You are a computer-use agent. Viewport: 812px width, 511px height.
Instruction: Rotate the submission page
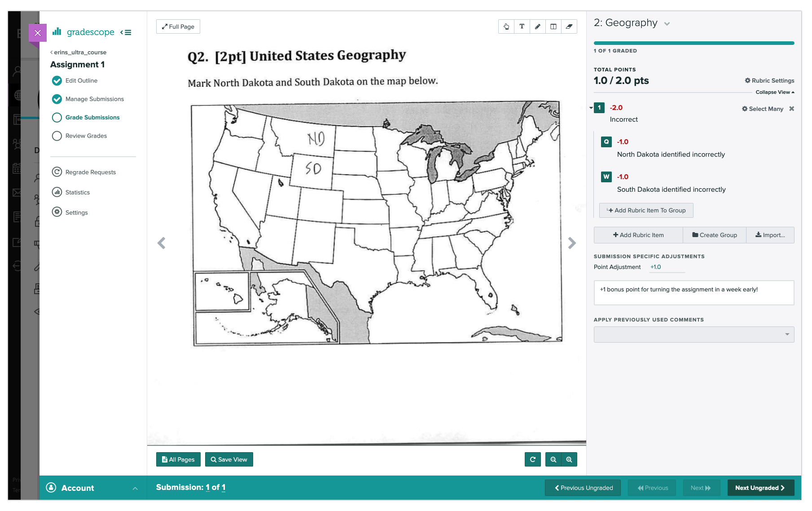(533, 459)
